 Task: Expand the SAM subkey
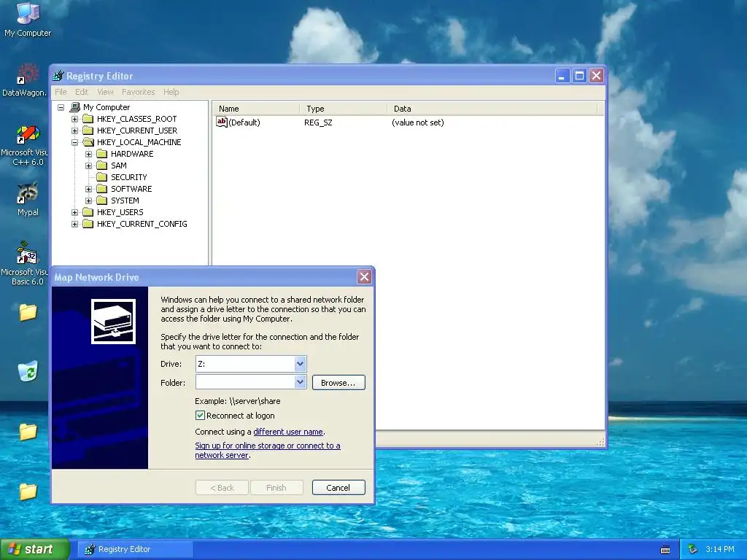pos(88,166)
